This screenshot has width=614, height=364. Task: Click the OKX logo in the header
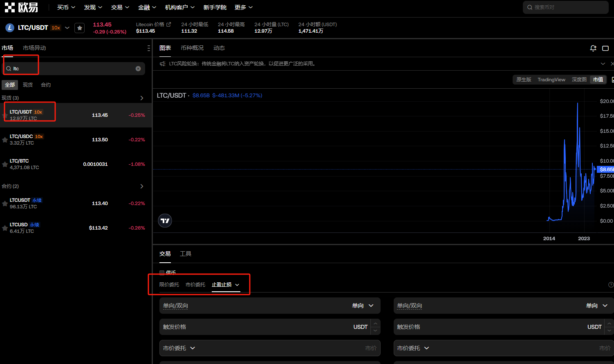click(x=21, y=7)
